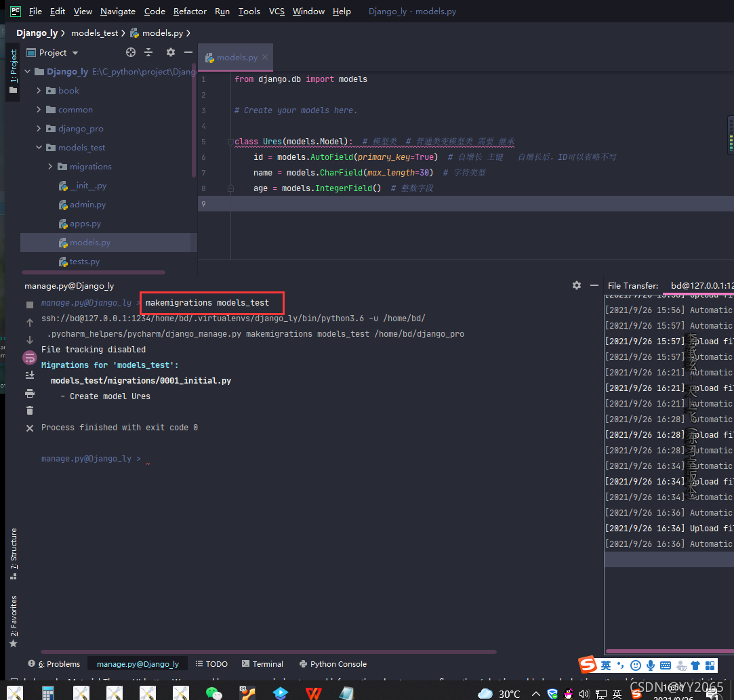This screenshot has height=700, width=734.
Task: Open WeChat from the taskbar
Action: [214, 693]
